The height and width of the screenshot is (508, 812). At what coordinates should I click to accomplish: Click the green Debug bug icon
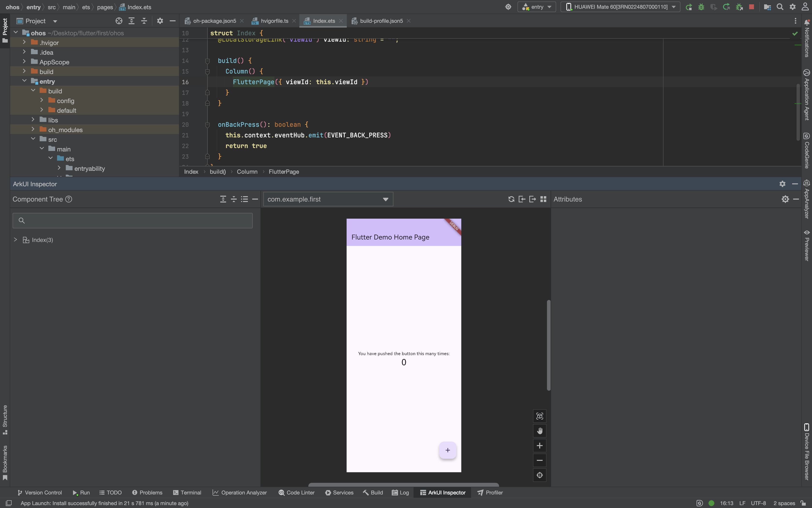coord(701,7)
